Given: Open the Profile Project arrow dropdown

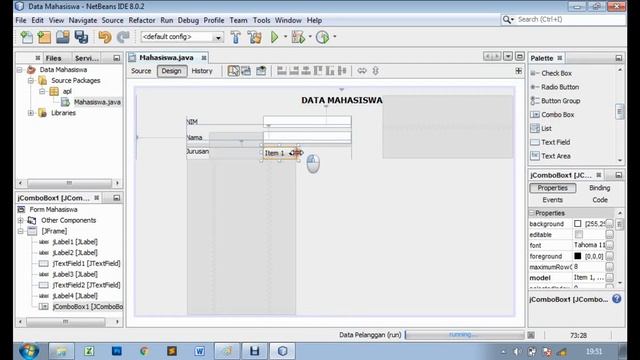Looking at the screenshot, I should coord(335,37).
